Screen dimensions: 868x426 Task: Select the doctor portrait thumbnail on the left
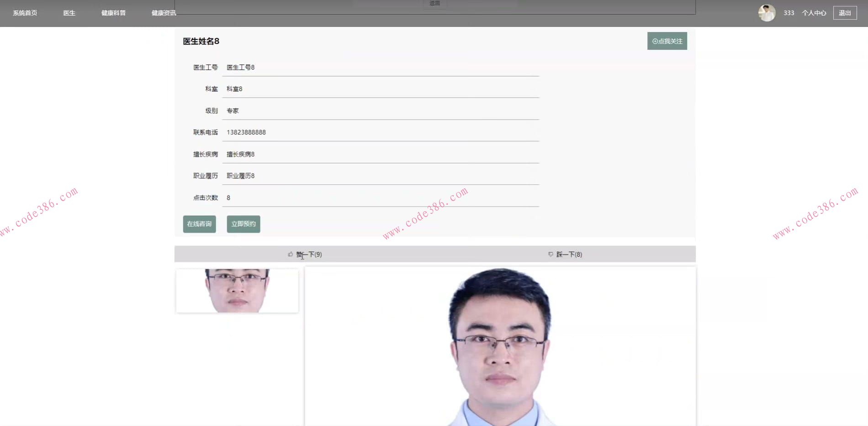237,290
